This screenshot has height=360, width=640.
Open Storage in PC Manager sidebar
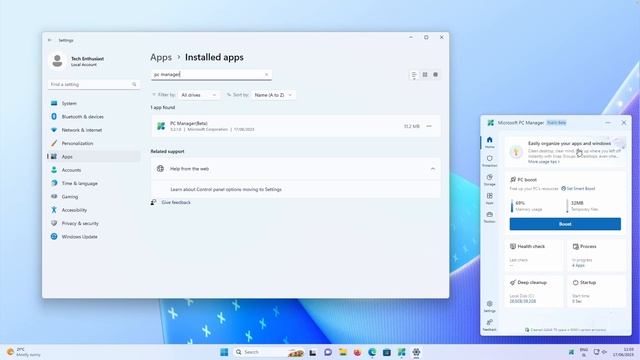489,180
